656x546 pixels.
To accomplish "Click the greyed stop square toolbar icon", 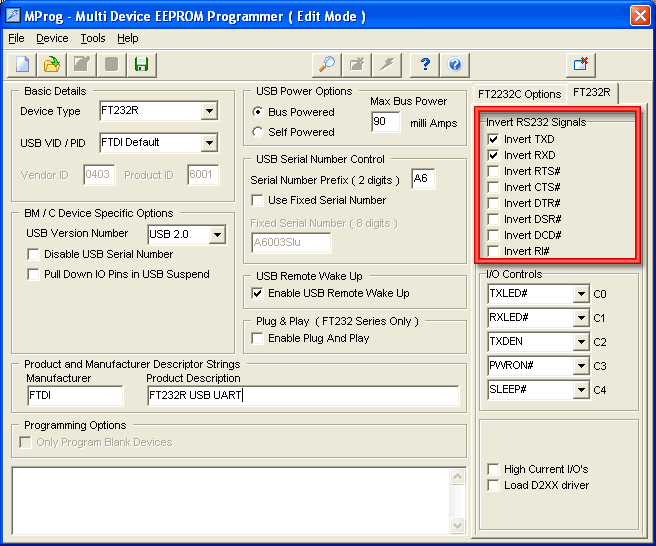I will (112, 65).
